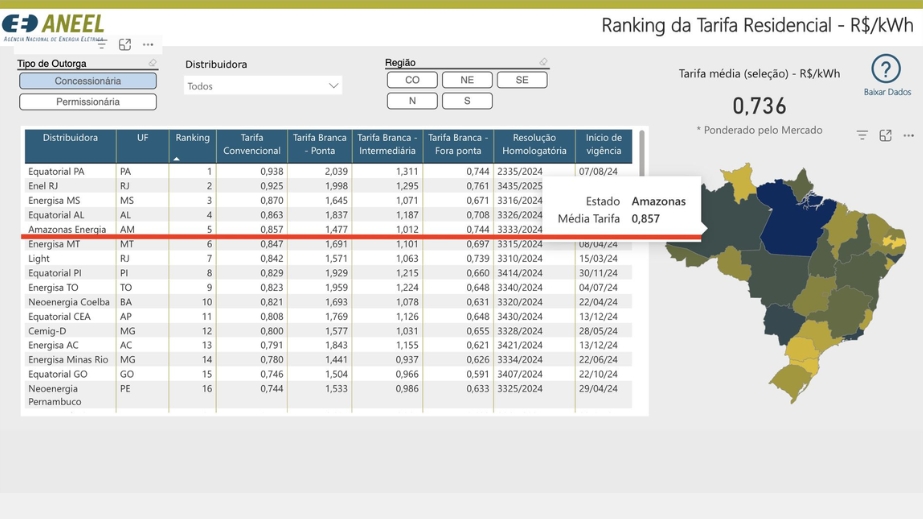Sort table by Ranking column header
The width and height of the screenshot is (923, 519).
coord(193,145)
